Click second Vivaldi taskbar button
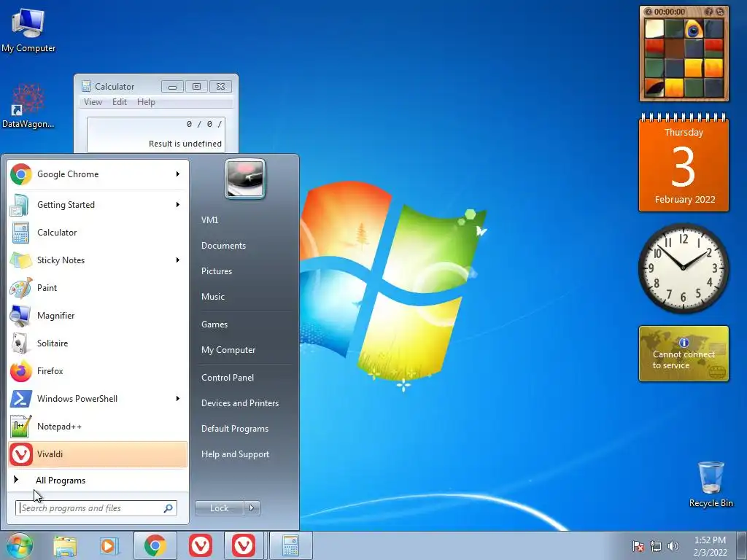The height and width of the screenshot is (560, 747). click(244, 545)
